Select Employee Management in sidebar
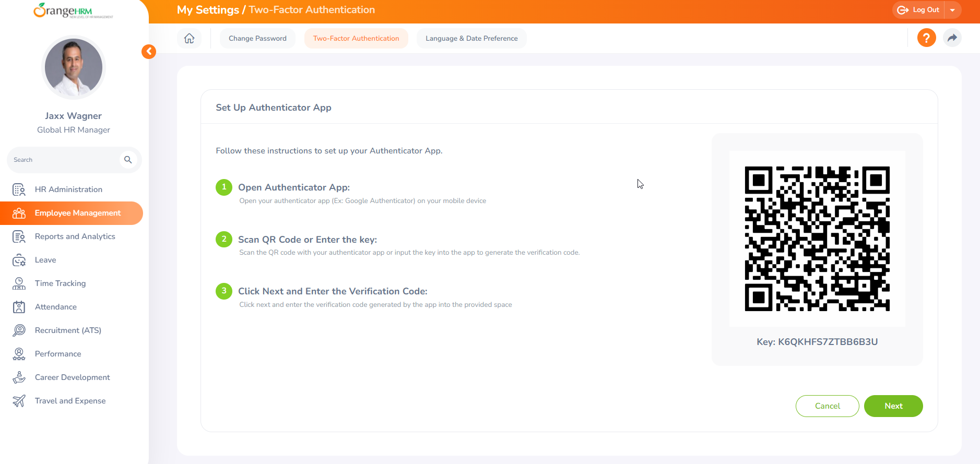Viewport: 980px width, 464px height. 72,213
